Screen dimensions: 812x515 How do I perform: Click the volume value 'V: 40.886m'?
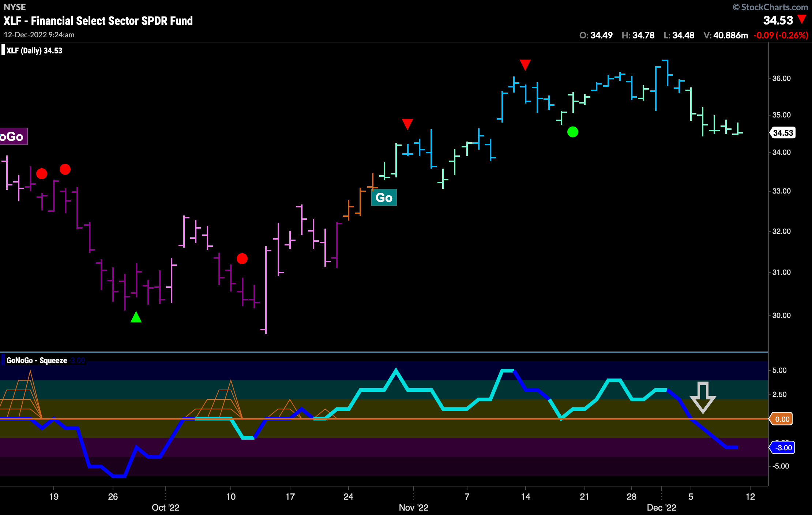click(x=726, y=35)
